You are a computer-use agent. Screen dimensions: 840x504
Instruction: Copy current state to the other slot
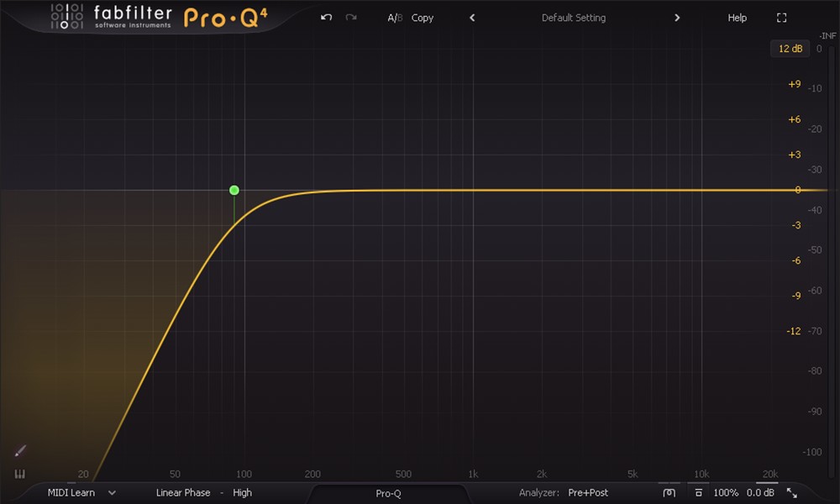tap(423, 18)
